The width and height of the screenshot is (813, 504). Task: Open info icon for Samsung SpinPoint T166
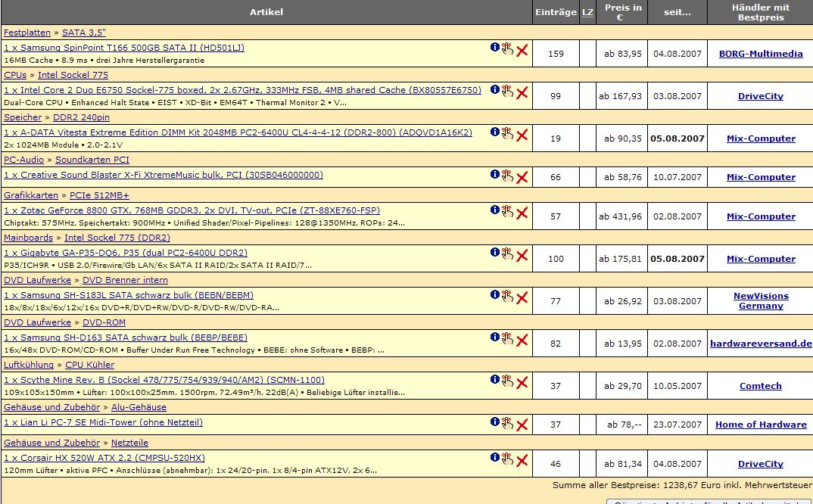tap(494, 47)
